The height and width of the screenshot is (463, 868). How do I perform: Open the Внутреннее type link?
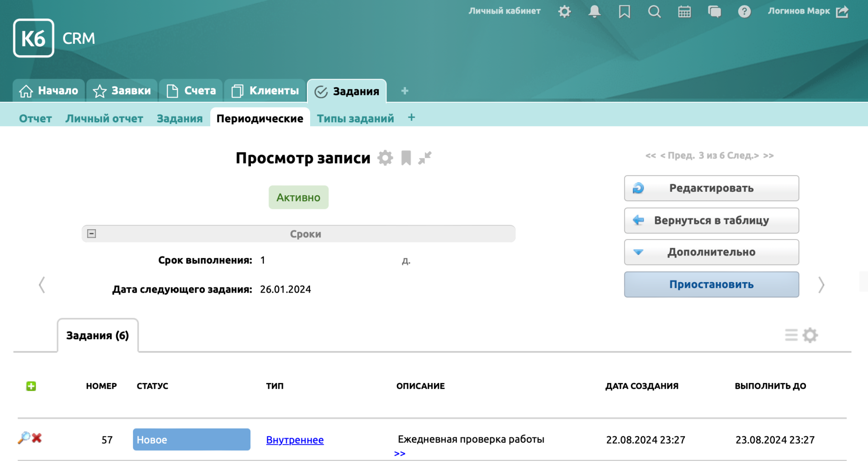tap(295, 440)
